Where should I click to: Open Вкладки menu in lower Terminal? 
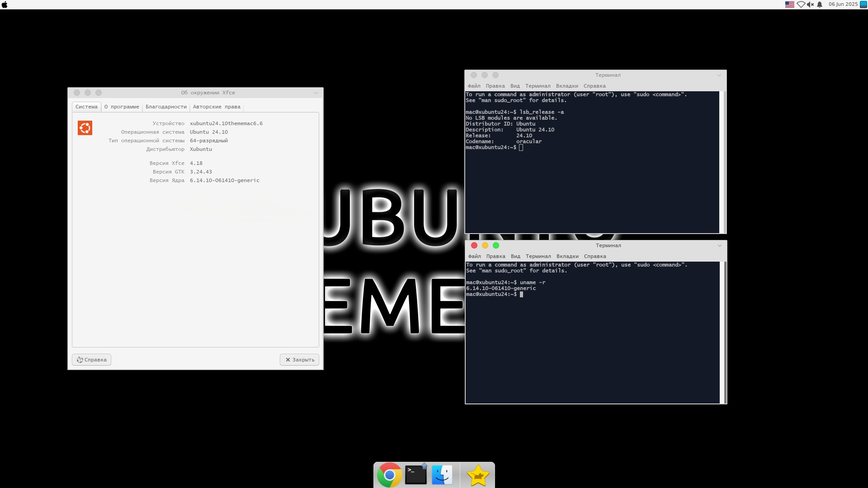[x=567, y=256]
